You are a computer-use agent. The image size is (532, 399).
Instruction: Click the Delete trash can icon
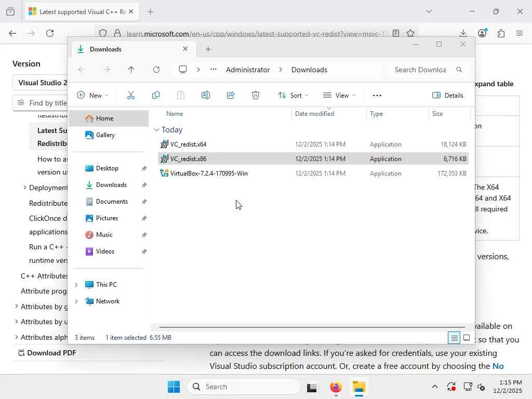point(256,96)
